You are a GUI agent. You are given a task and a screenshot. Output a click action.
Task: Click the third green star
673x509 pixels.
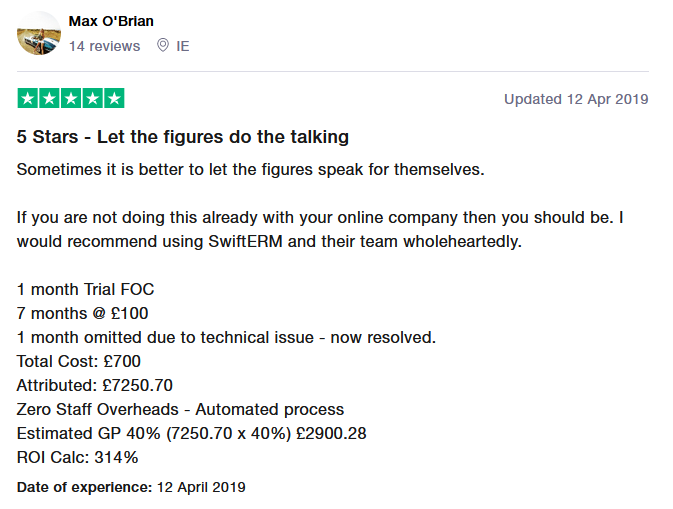click(71, 98)
